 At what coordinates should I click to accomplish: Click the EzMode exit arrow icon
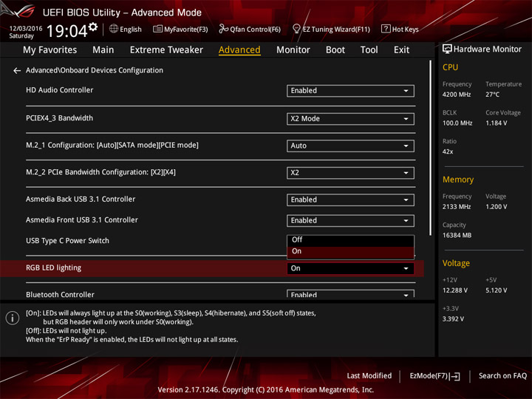(x=455, y=376)
